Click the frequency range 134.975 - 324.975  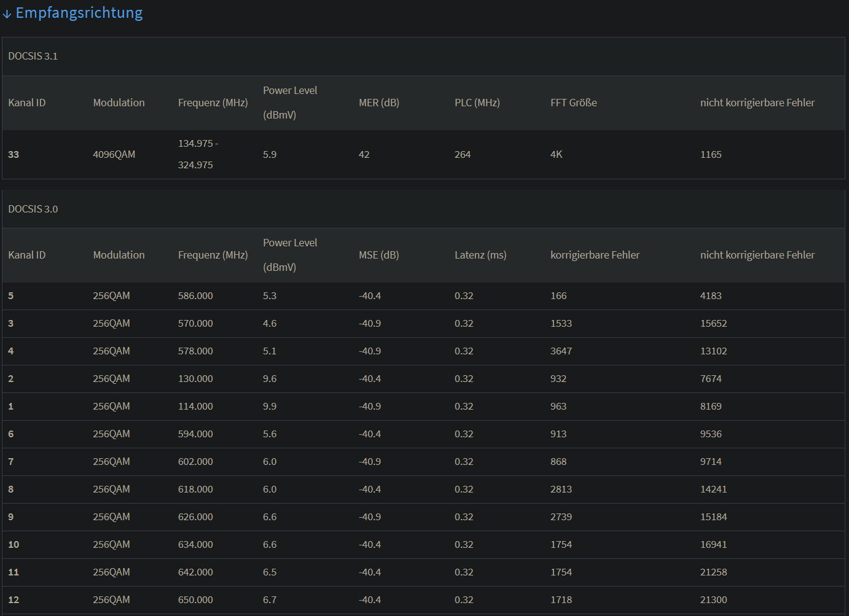[198, 154]
